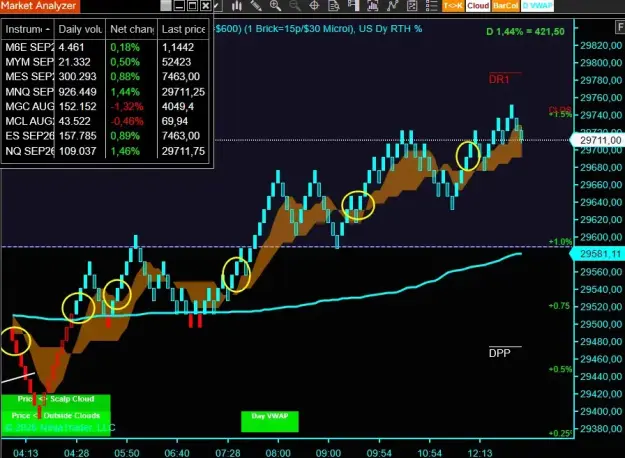Select the MNQ SEP instrument row
The image size is (625, 458).
coord(105,92)
